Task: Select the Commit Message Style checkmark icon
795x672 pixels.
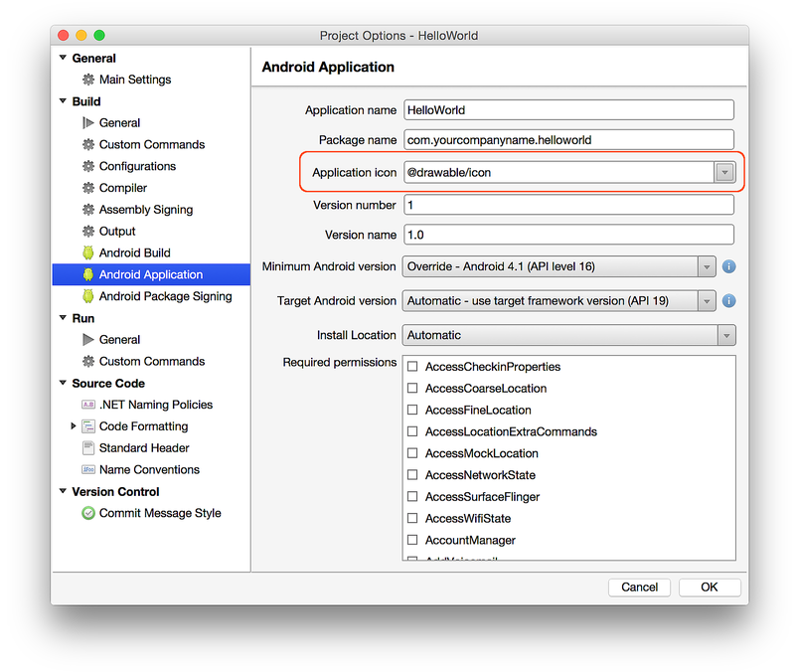Action: point(86,513)
